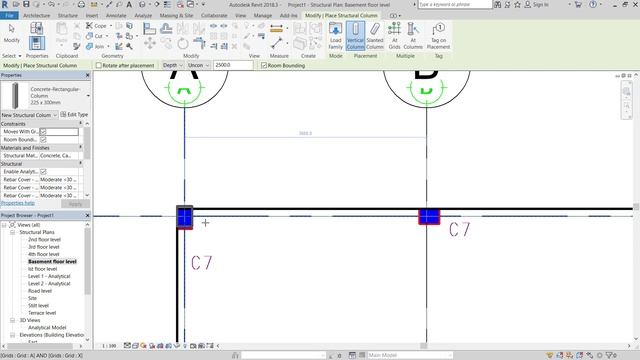Click the Apply button in Properties

tap(75, 204)
